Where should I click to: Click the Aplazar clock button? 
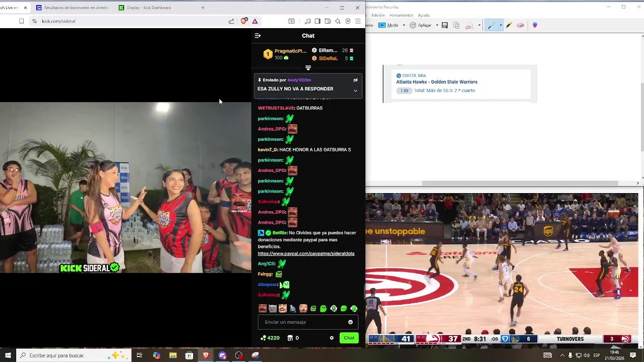coord(421,25)
